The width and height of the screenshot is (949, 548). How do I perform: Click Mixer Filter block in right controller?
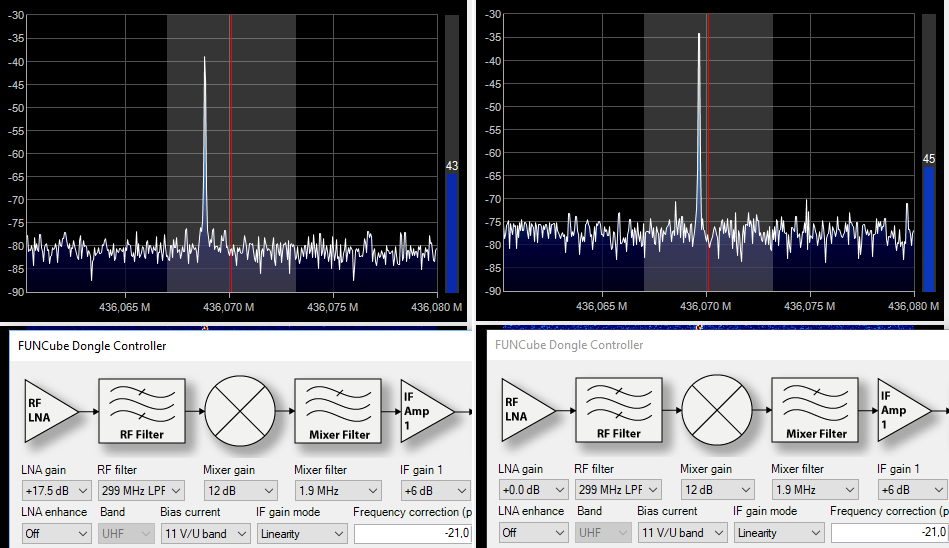pyautogui.click(x=815, y=409)
